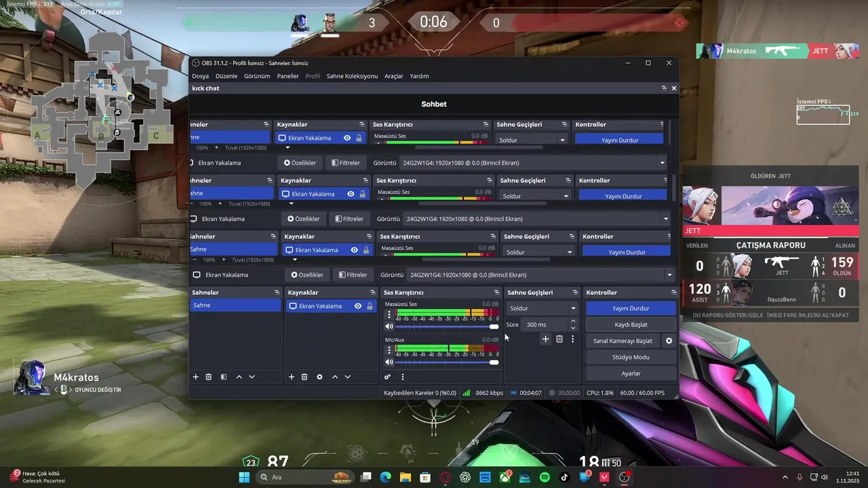Open scene filters icon in Sahneler toolbar

coord(224,377)
